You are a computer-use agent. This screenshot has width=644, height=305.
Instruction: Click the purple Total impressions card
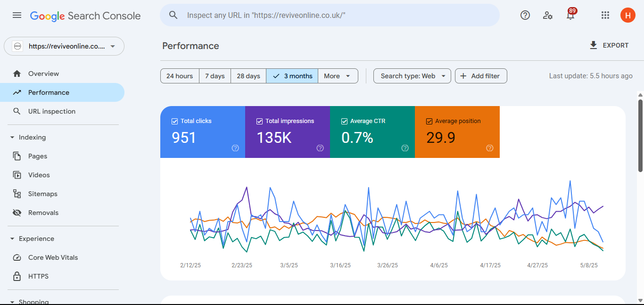coord(288,132)
